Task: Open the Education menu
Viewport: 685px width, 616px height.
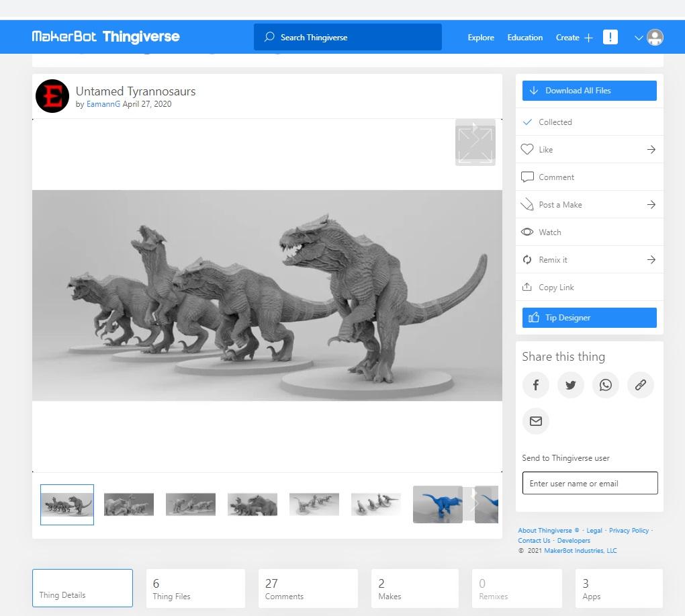Action: tap(524, 38)
